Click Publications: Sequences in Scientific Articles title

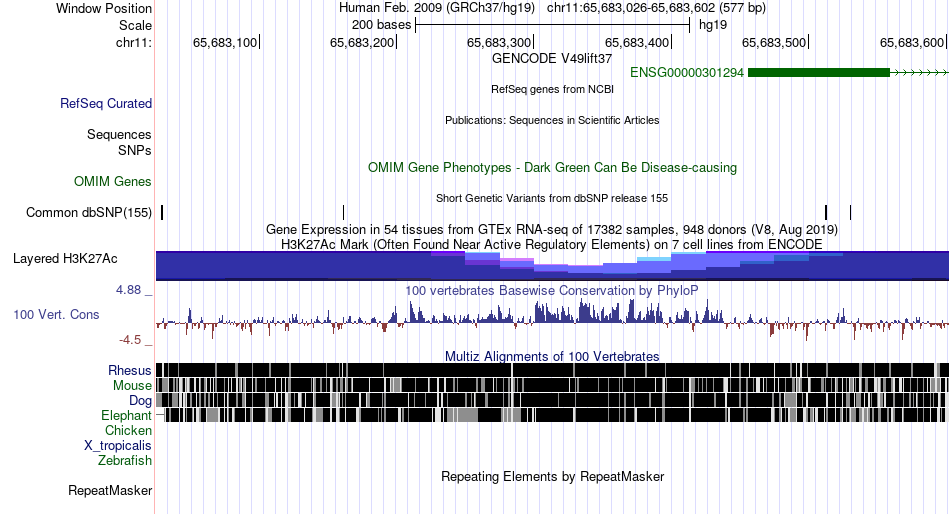(x=552, y=120)
